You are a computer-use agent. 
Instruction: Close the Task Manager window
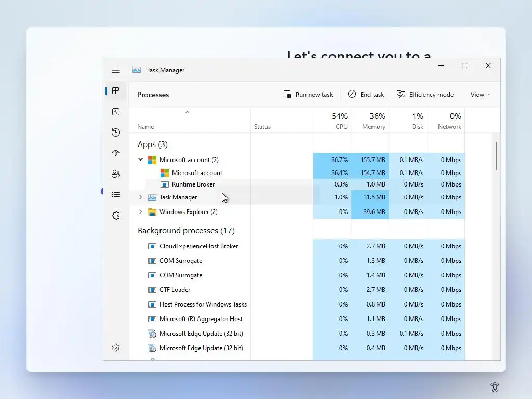click(x=488, y=65)
